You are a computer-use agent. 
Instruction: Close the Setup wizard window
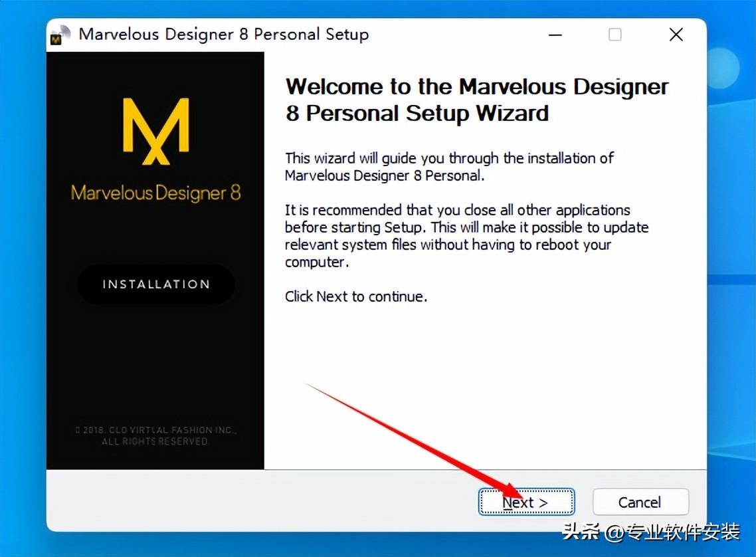pos(676,35)
